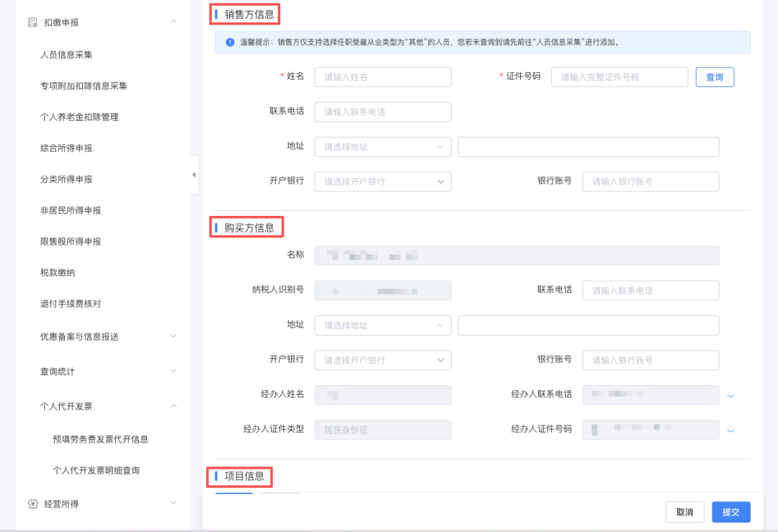Open 人员信息采集 in the sidebar
The image size is (778, 532).
(66, 55)
